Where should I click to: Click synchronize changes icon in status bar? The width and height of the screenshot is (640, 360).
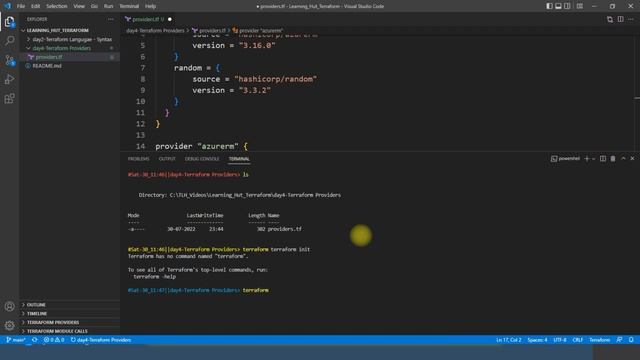(35, 340)
